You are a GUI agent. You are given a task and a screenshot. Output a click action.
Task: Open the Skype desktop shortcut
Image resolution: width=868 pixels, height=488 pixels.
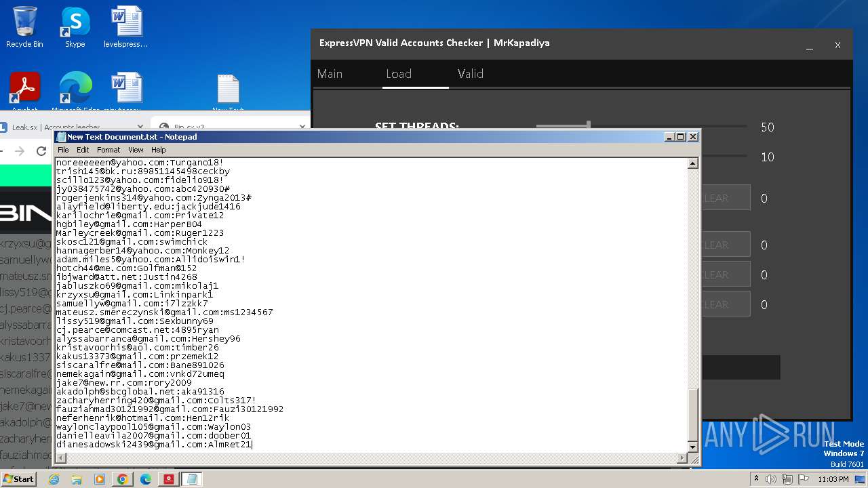(75, 27)
